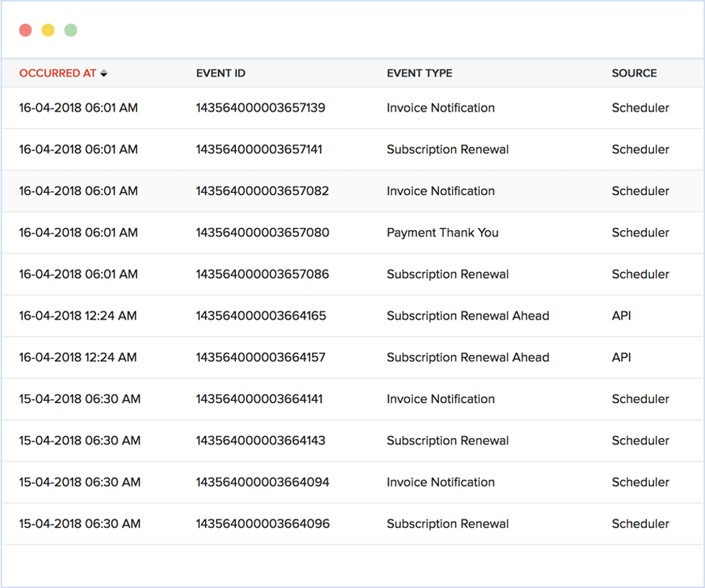705x588 pixels.
Task: Click the yellow minimize window dot
Action: coord(48,30)
